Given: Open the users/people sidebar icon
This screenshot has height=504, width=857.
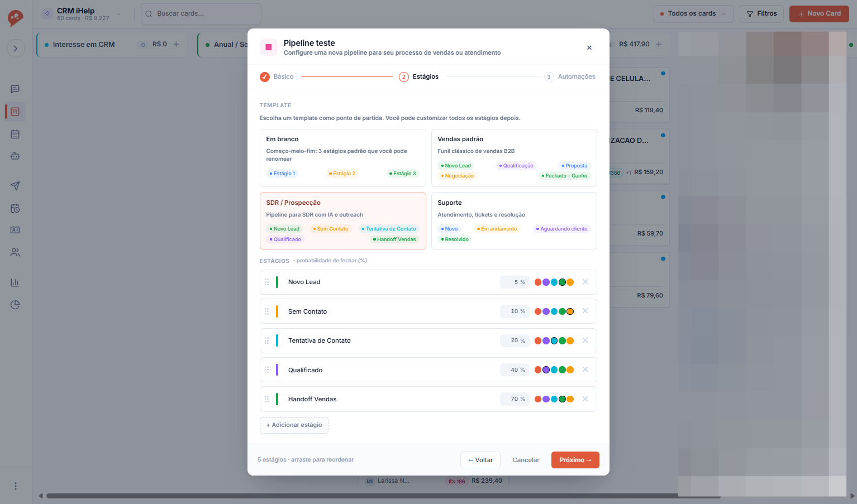Looking at the screenshot, I should (x=15, y=252).
